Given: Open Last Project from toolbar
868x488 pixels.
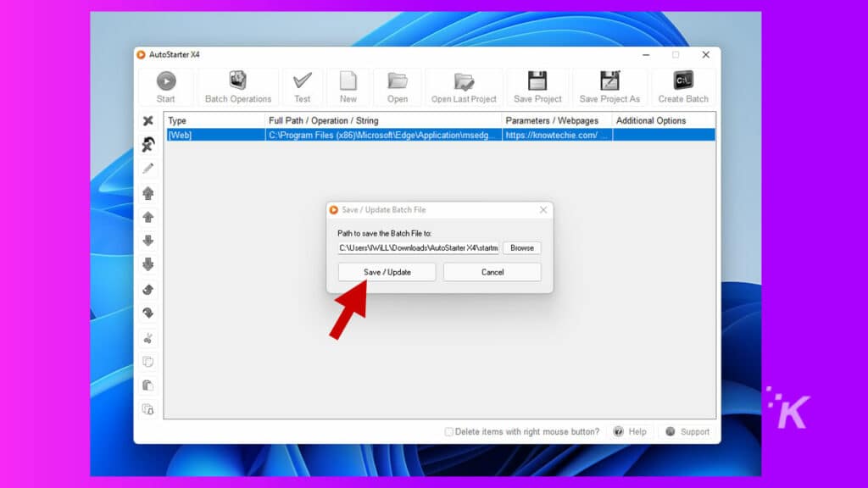Looking at the screenshot, I should coord(464,87).
